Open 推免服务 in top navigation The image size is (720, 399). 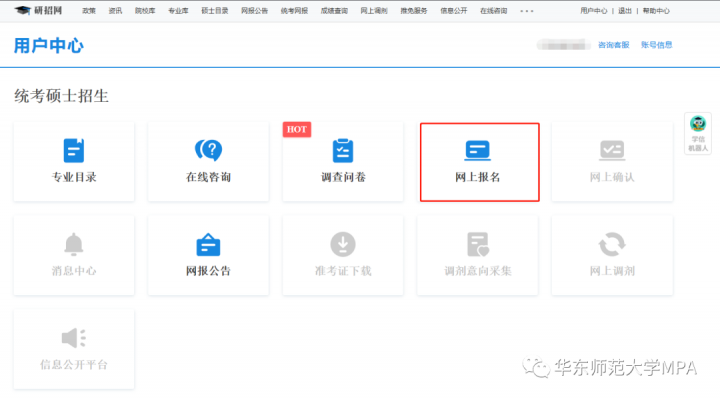tap(414, 11)
